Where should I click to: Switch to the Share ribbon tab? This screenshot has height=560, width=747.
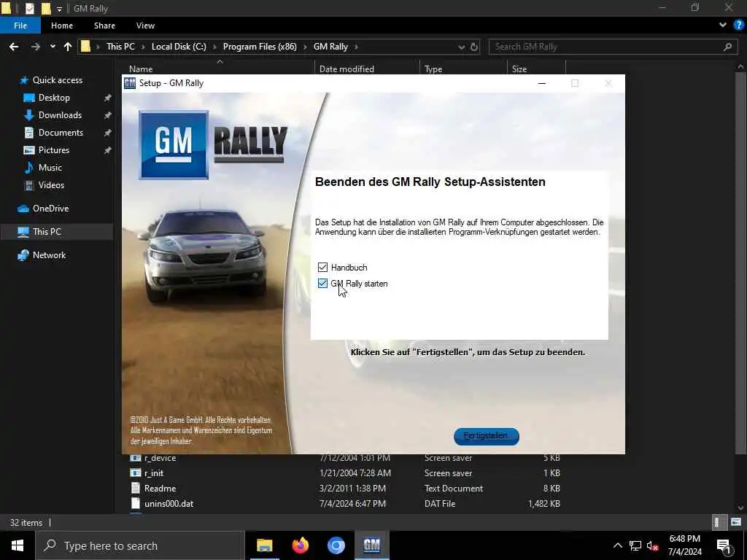(104, 26)
